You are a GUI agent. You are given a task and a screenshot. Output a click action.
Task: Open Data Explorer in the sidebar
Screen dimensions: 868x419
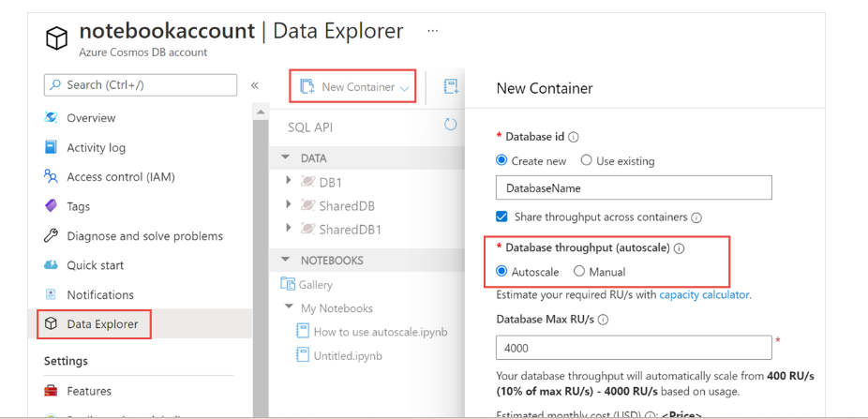pos(101,324)
